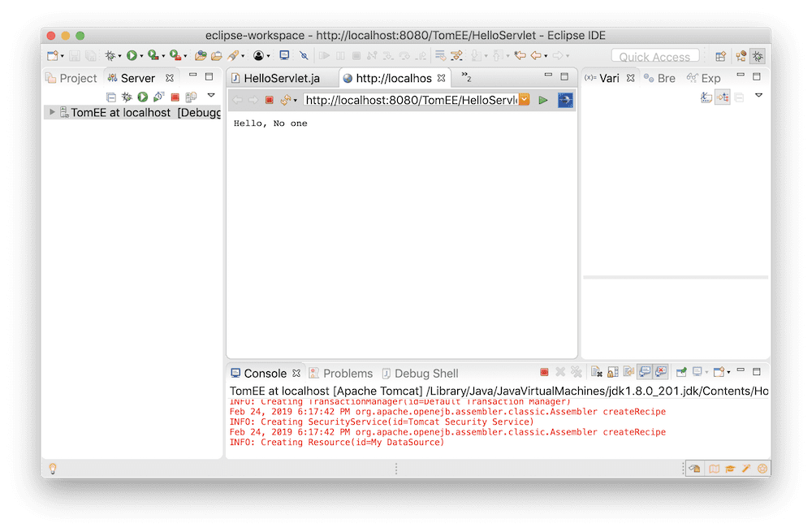Switch to the Expressions tab
The width and height of the screenshot is (812, 532).
pos(704,78)
